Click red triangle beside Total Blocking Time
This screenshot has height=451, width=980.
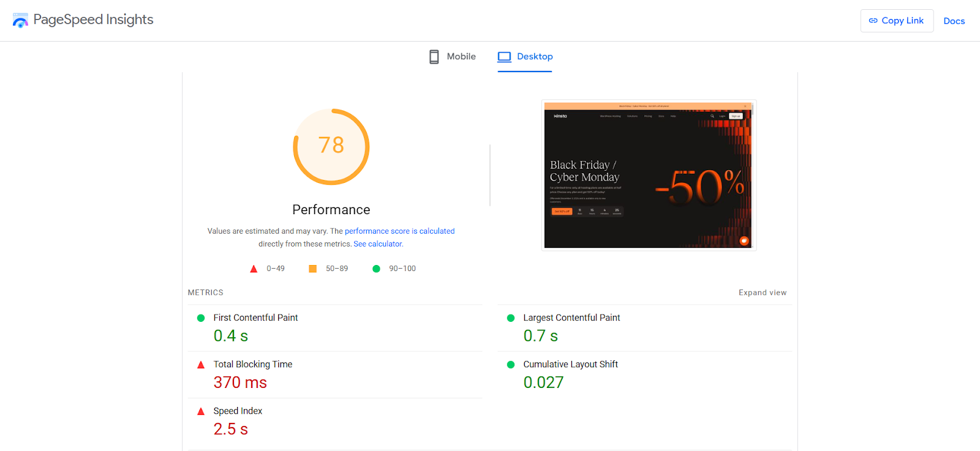point(201,365)
